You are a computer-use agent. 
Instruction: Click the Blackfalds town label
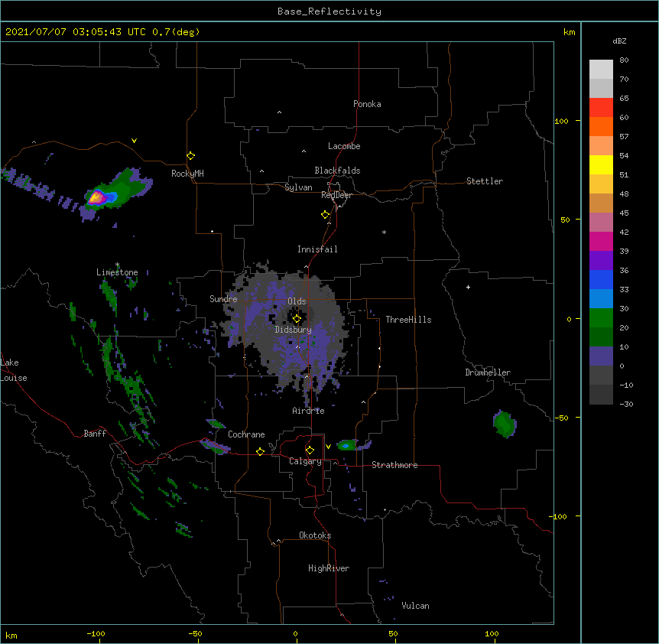point(337,171)
